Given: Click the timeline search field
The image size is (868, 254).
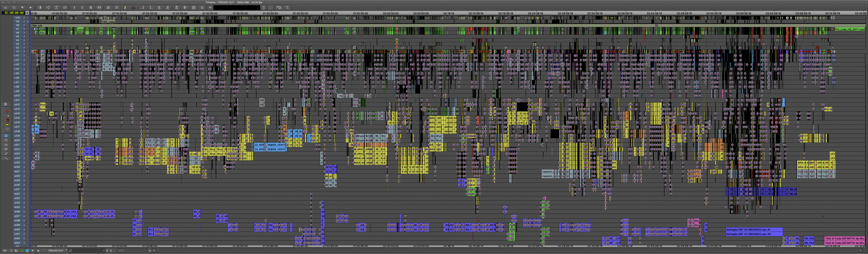Looking at the screenshot, I should coord(87,251).
